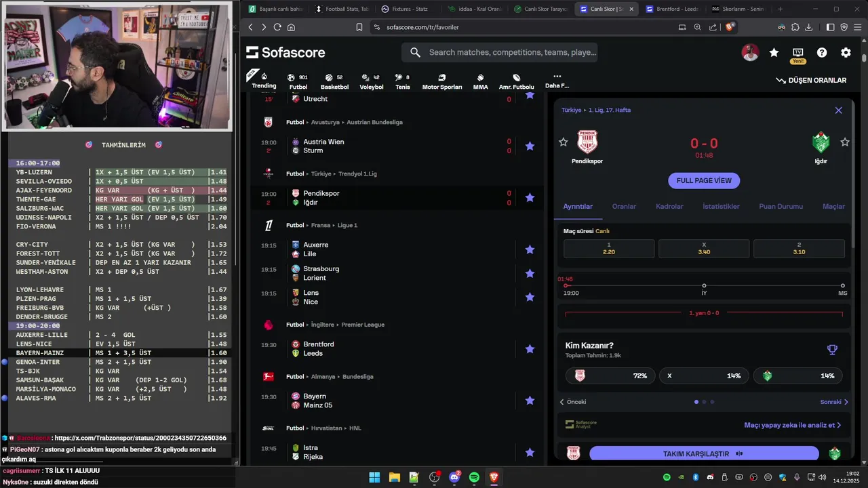Image resolution: width=868 pixels, height=488 pixels.
Task: Click the TAKIM KARŞILAŞTIR button
Action: [703, 453]
